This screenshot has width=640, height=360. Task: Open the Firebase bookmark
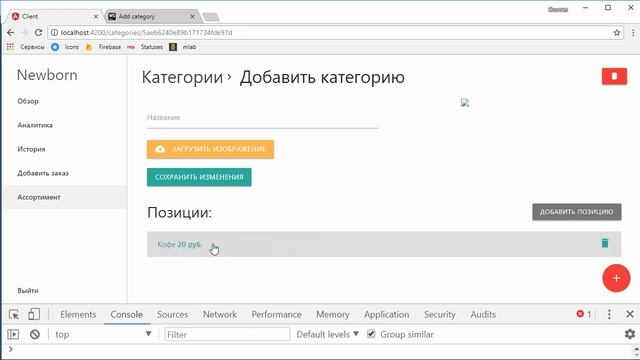(103, 47)
